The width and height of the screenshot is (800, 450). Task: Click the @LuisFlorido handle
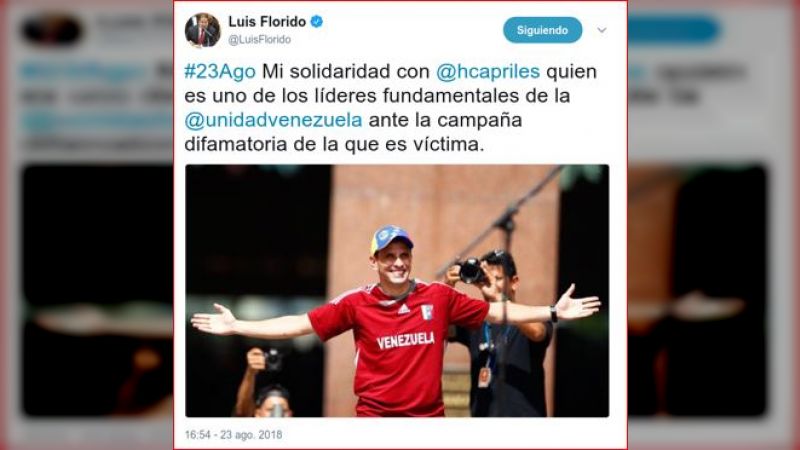tap(259, 40)
